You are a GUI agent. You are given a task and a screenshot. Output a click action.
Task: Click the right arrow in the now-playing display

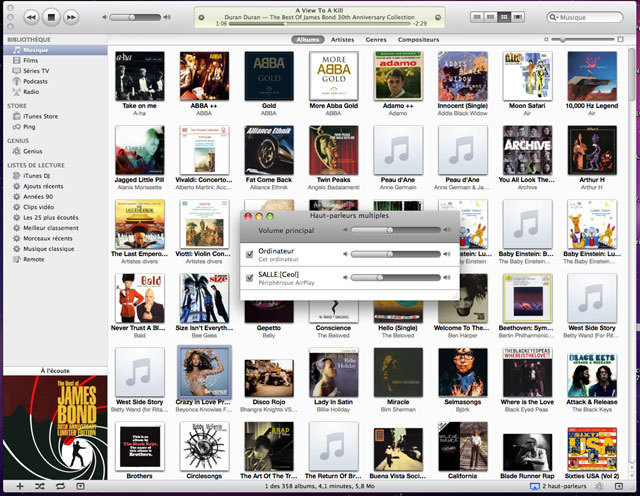438,18
